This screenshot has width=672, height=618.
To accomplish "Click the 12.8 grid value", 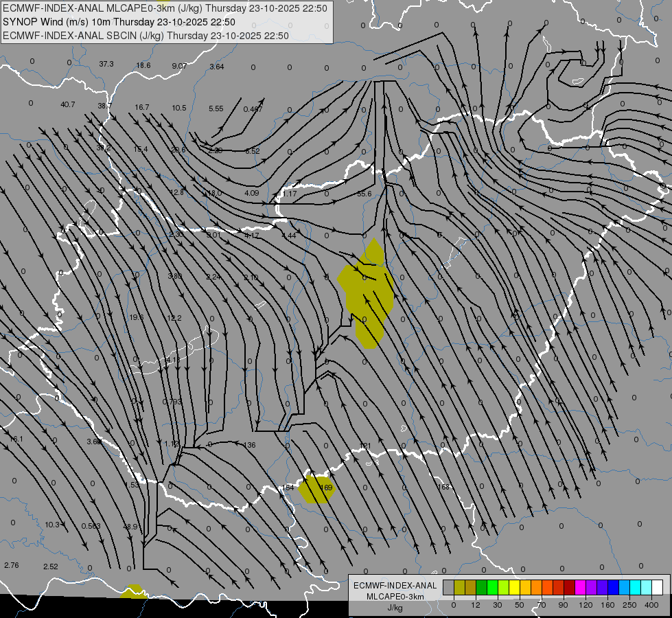I will [176, 192].
